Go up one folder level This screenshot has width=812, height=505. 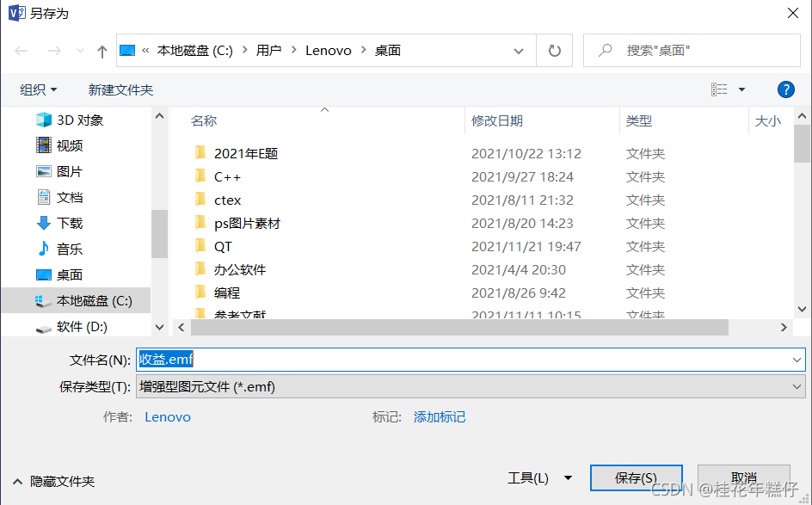coord(102,51)
